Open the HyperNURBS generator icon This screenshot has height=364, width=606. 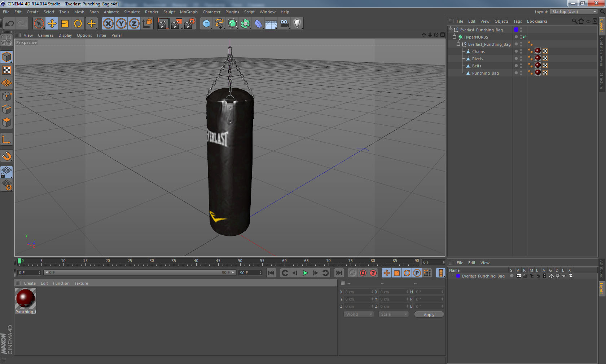click(x=232, y=24)
